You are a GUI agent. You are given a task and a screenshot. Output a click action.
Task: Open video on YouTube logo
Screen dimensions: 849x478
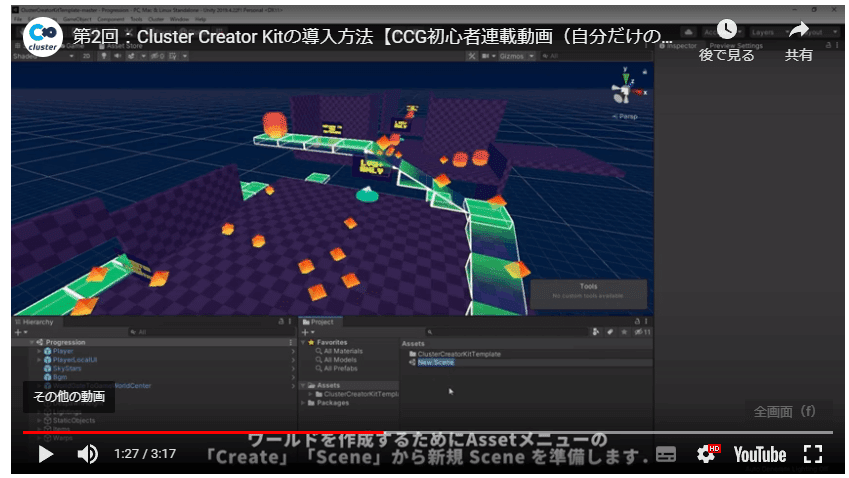tap(760, 455)
